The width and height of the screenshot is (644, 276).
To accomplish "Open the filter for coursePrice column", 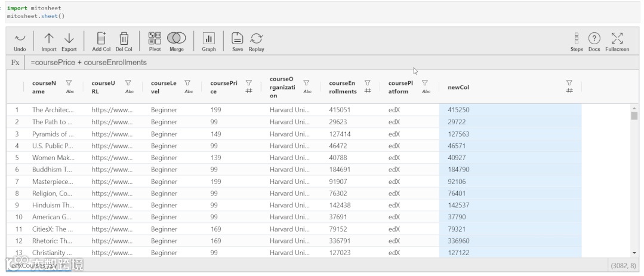I will [249, 83].
